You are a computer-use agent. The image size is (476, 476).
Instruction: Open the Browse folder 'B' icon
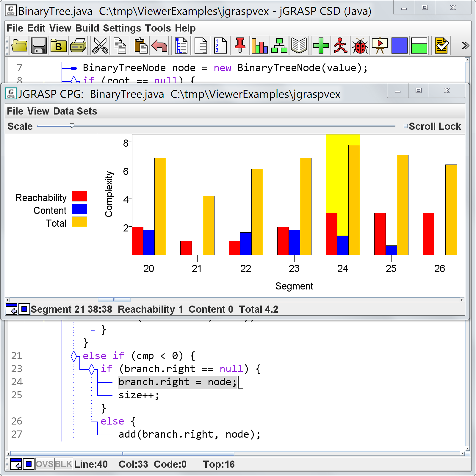(x=59, y=46)
